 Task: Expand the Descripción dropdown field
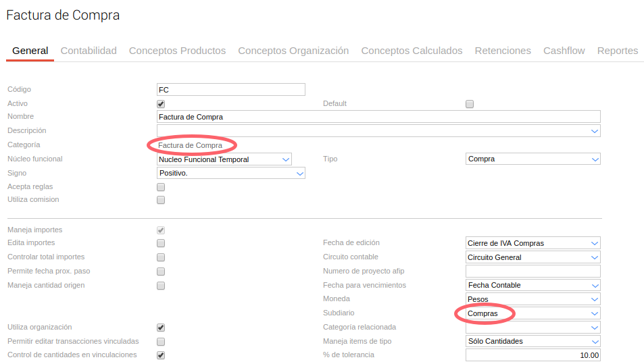(x=378, y=131)
